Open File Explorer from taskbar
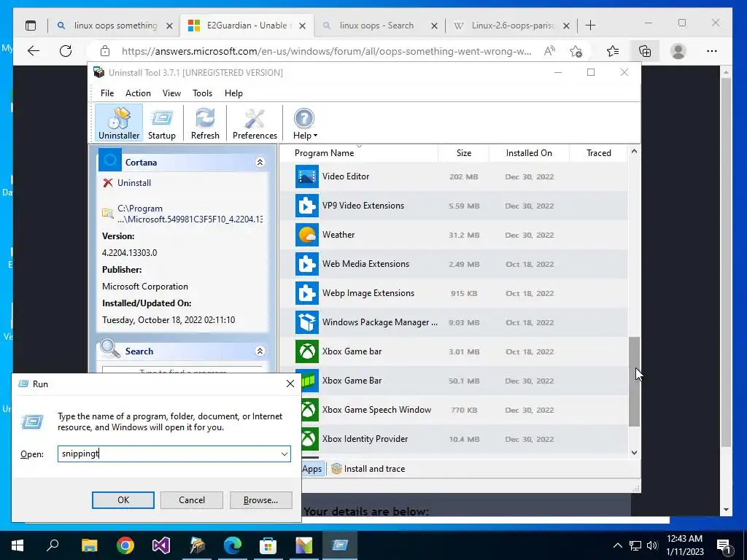The width and height of the screenshot is (747, 560). point(89,545)
